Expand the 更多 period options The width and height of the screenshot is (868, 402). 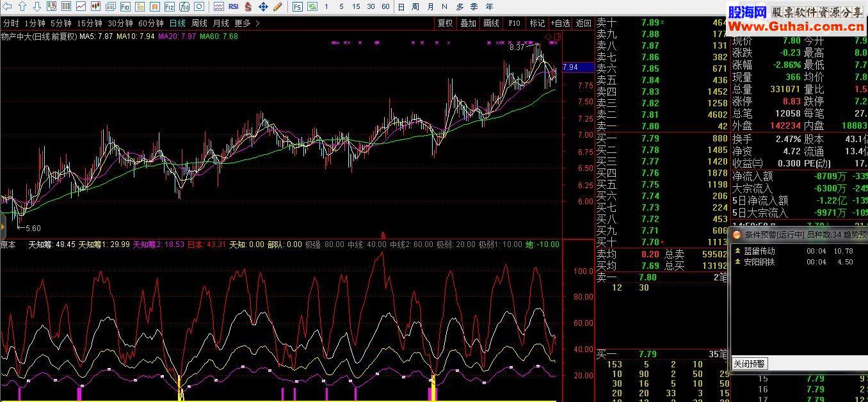(247, 23)
